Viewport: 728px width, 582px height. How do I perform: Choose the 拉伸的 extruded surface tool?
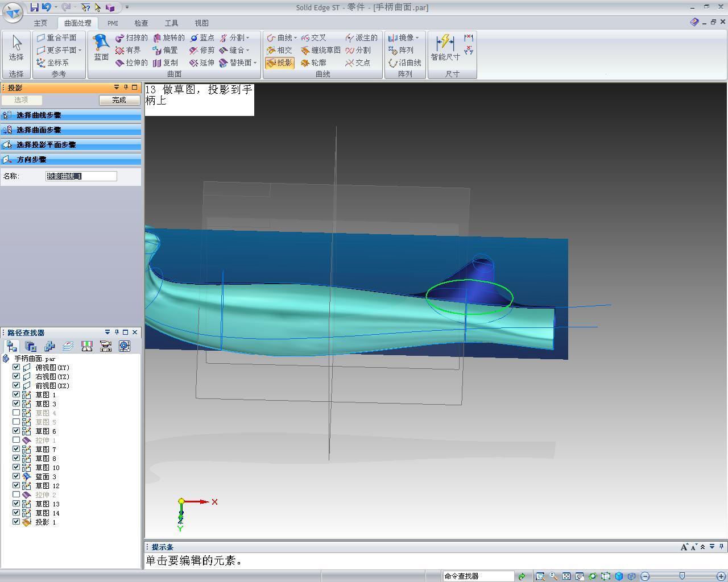point(131,63)
